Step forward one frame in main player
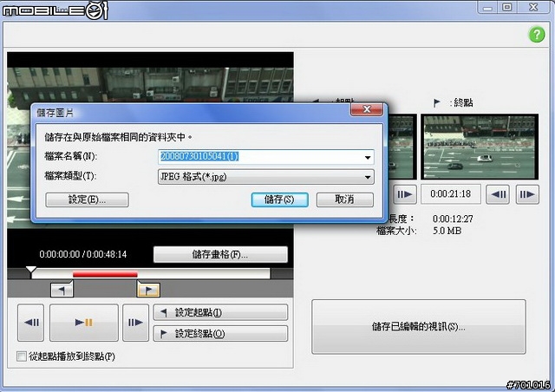 (135, 323)
